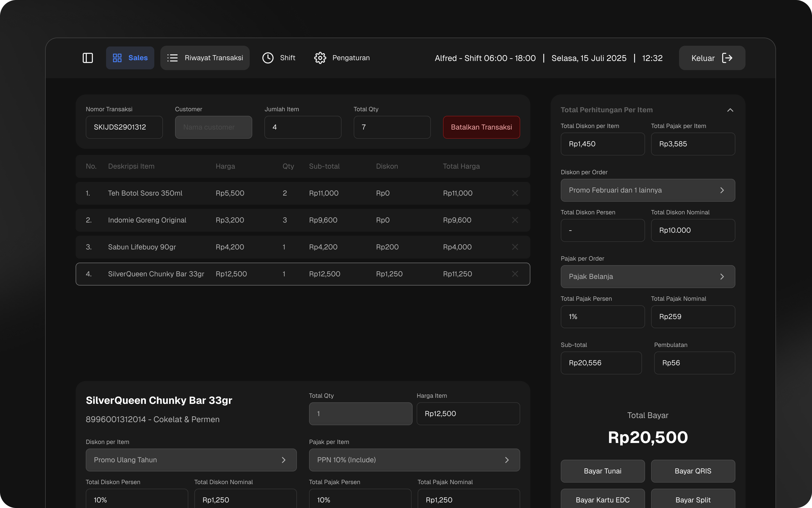Open PPN 10% (Include) dropdown
Image resolution: width=812 pixels, height=508 pixels.
(x=414, y=460)
